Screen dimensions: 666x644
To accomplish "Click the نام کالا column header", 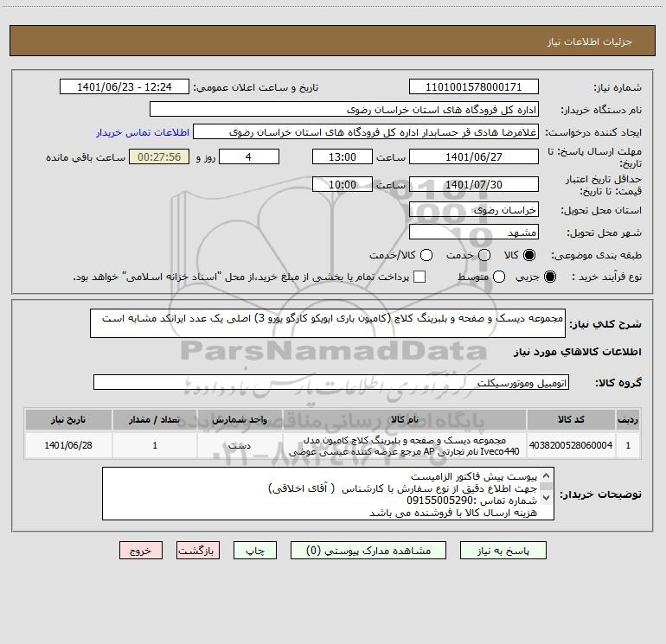I will coord(405,419).
